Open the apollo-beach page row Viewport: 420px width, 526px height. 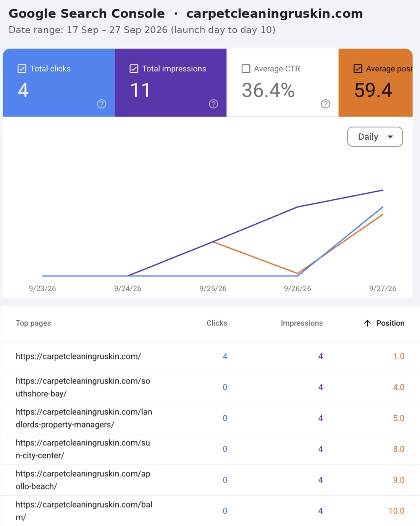(83, 480)
